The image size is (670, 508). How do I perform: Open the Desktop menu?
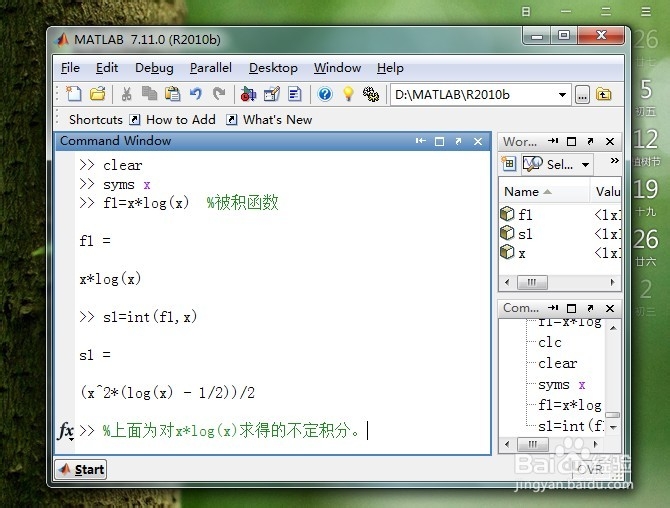pos(273,68)
